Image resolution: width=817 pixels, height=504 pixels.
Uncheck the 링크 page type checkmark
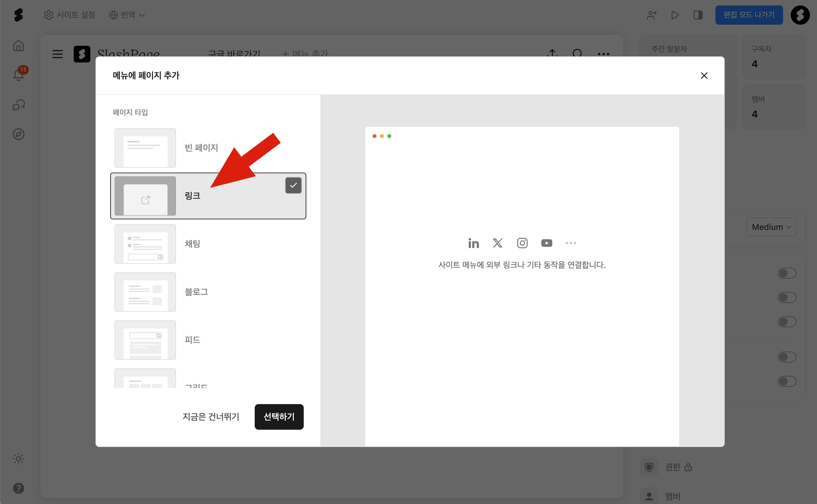(x=293, y=185)
